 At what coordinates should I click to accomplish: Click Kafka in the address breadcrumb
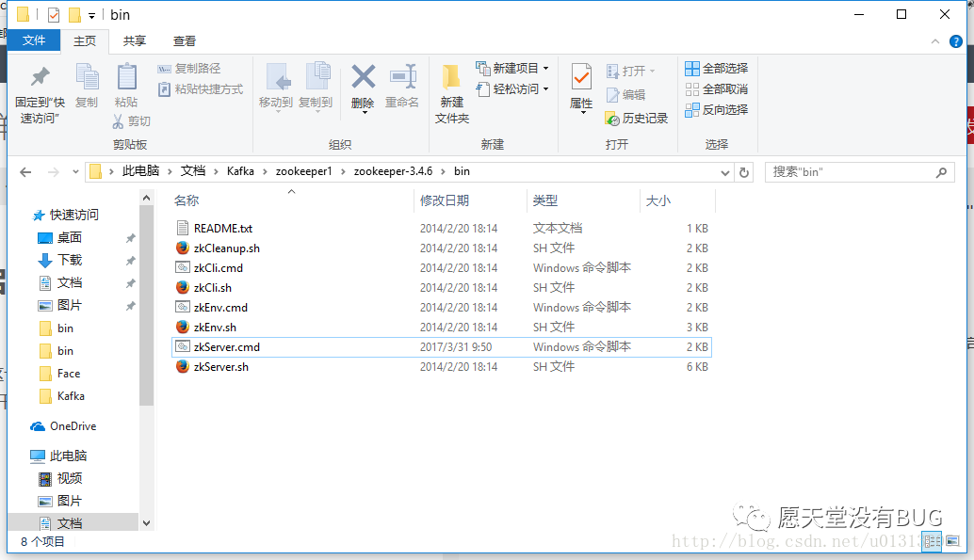click(240, 171)
